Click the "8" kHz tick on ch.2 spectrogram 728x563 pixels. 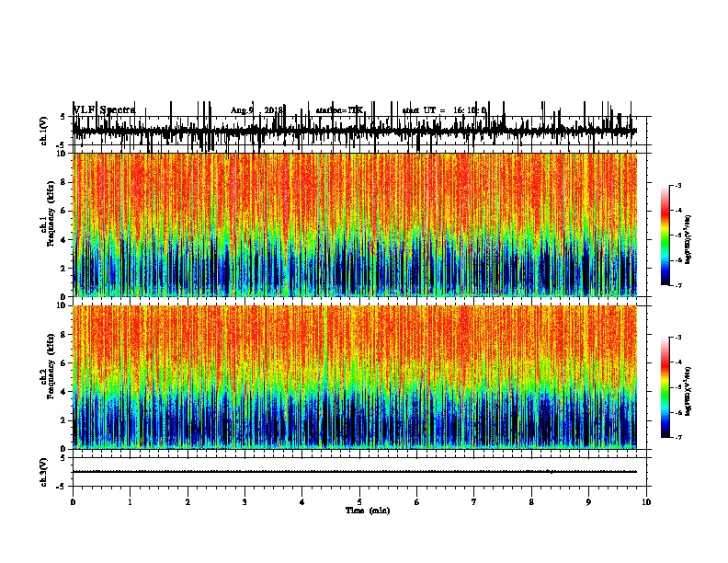tap(63, 335)
